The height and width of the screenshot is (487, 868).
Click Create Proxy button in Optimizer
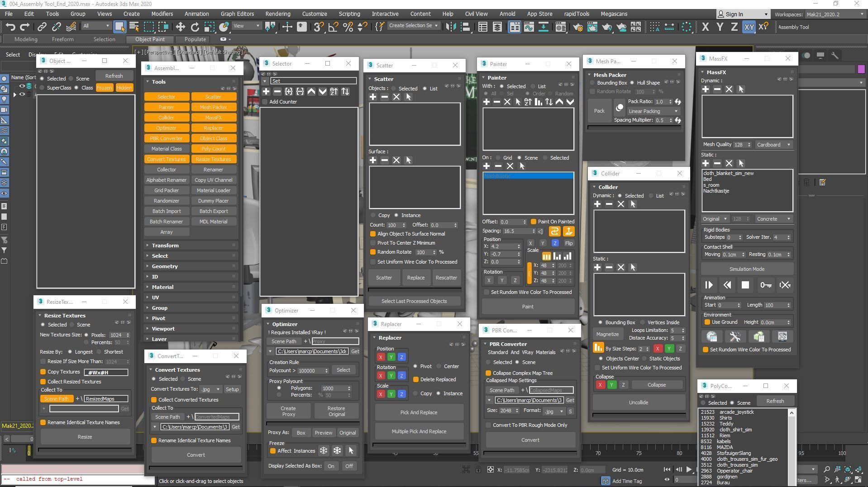(289, 411)
